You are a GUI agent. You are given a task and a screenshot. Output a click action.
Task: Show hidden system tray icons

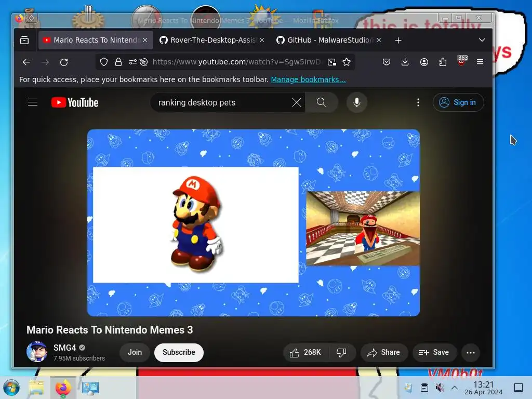[455, 388]
